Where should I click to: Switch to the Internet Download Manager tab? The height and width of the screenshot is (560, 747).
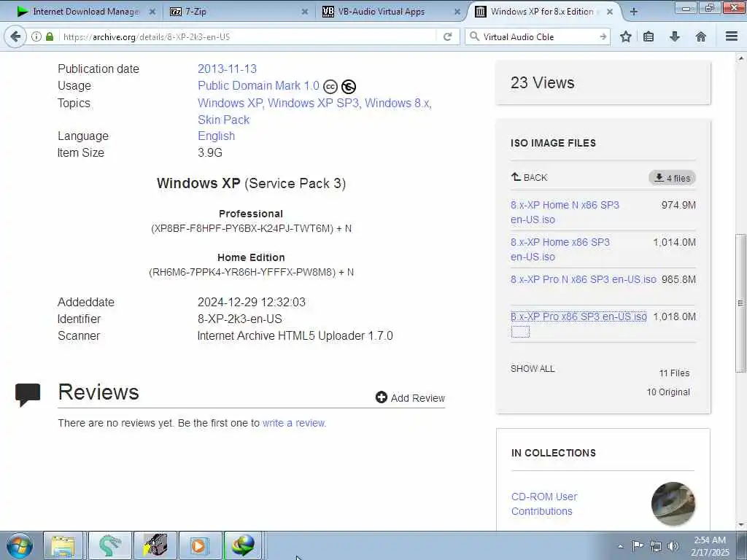tap(86, 12)
